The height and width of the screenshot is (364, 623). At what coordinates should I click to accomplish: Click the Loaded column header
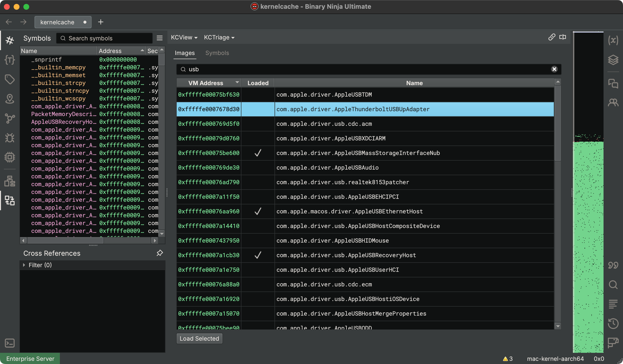(258, 83)
